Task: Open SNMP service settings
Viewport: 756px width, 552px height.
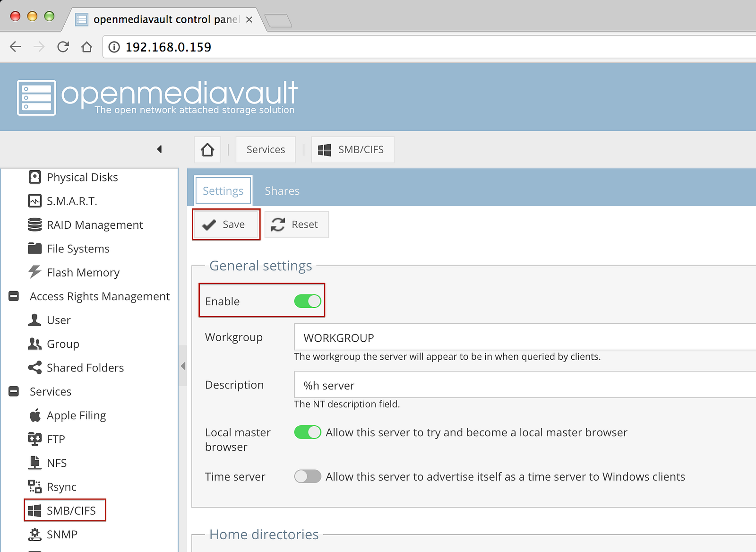Action: click(x=62, y=534)
